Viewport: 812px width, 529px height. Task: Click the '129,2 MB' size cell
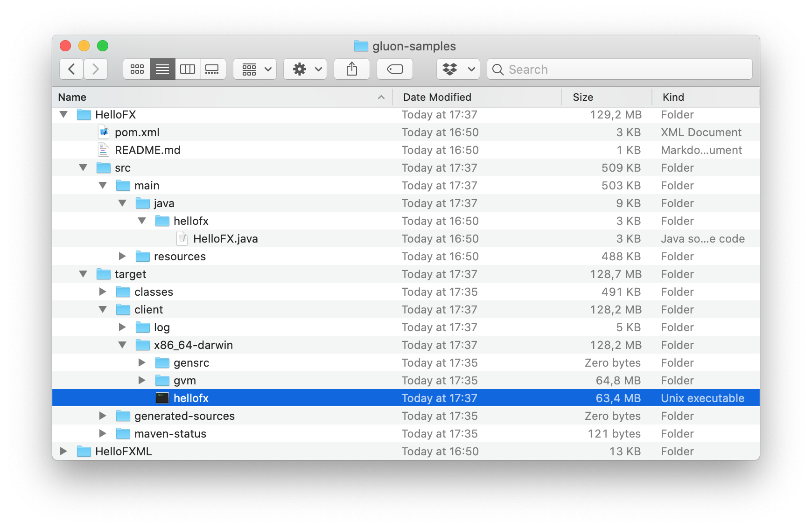click(616, 115)
